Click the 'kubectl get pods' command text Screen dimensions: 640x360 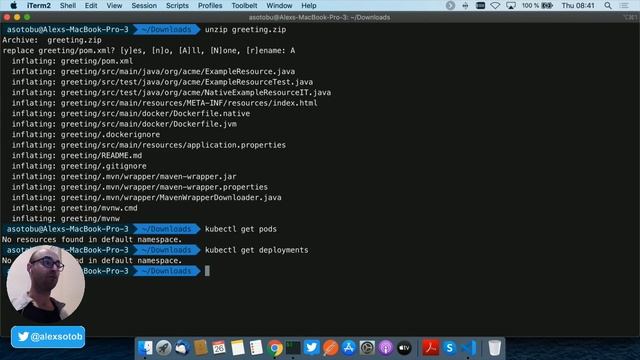(x=241, y=229)
